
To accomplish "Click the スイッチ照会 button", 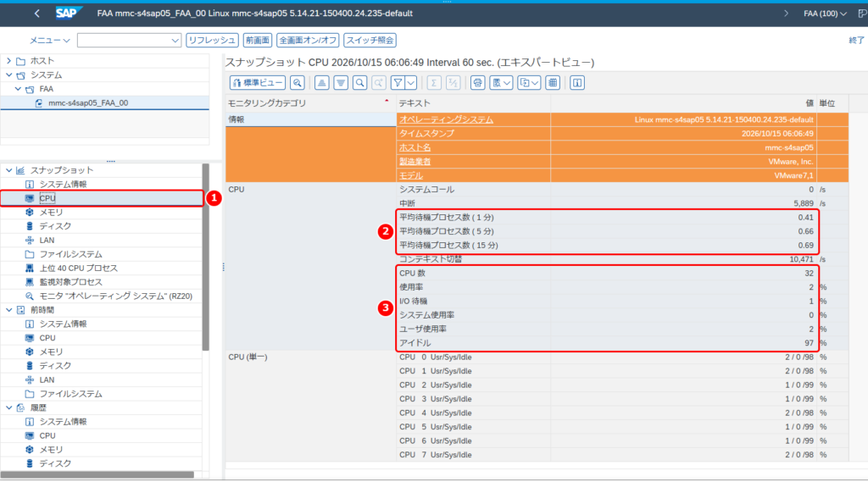I will pyautogui.click(x=370, y=41).
